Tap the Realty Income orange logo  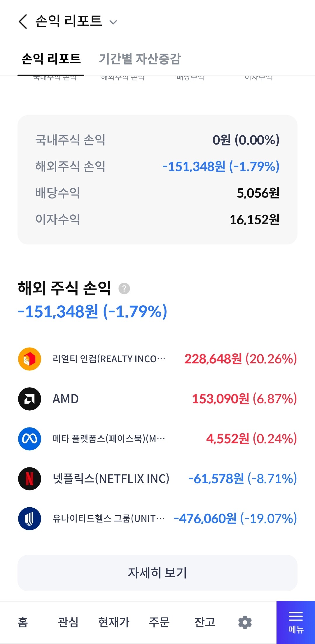tap(29, 359)
